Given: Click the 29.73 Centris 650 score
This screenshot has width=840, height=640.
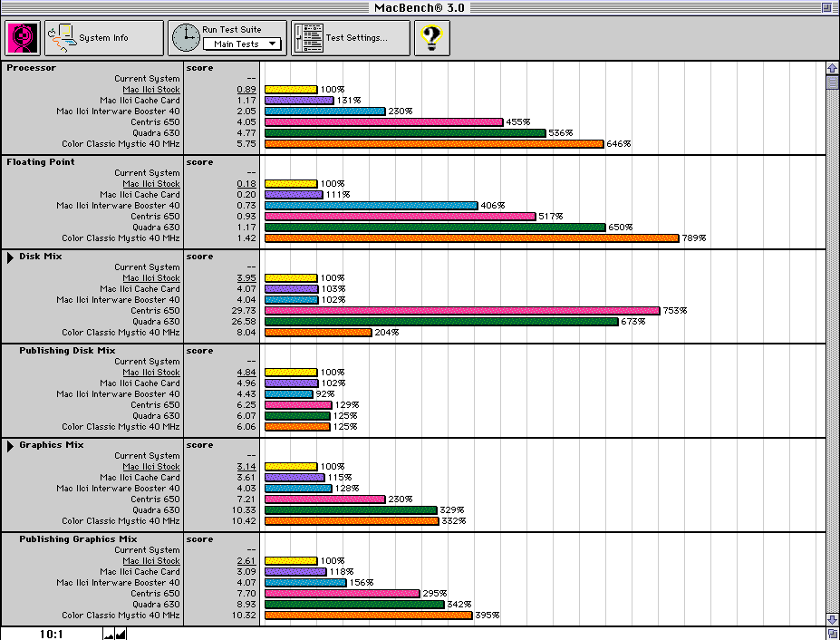Looking at the screenshot, I should click(x=245, y=311).
